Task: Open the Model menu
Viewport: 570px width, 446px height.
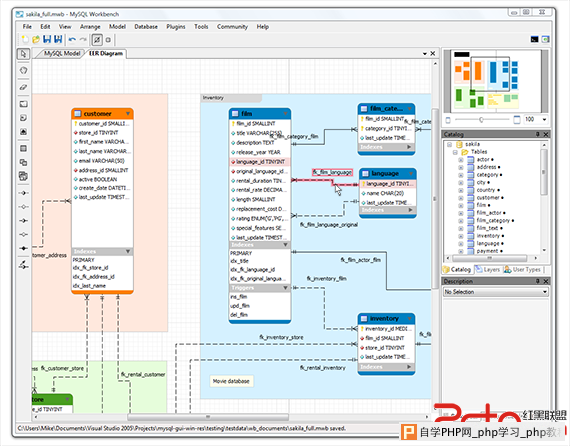Action: (117, 27)
